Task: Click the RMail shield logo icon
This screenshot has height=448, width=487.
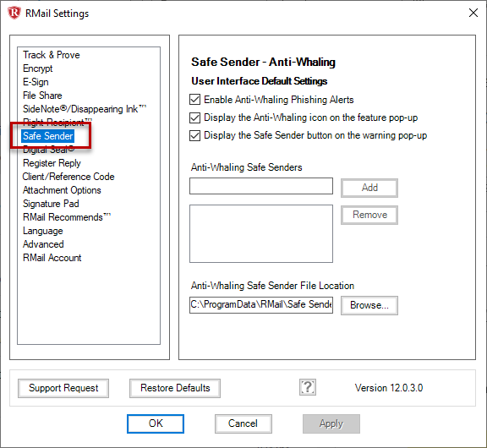Action: [14, 13]
